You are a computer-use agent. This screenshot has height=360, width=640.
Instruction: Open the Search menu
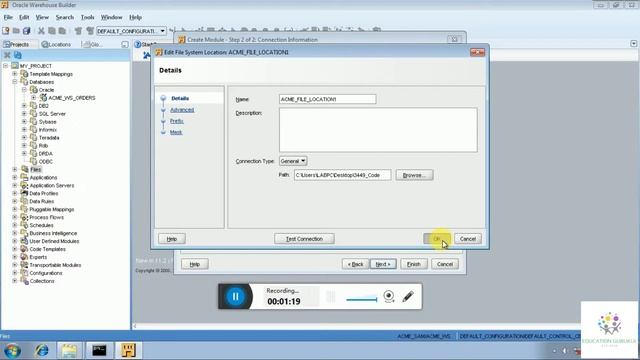(x=64, y=17)
